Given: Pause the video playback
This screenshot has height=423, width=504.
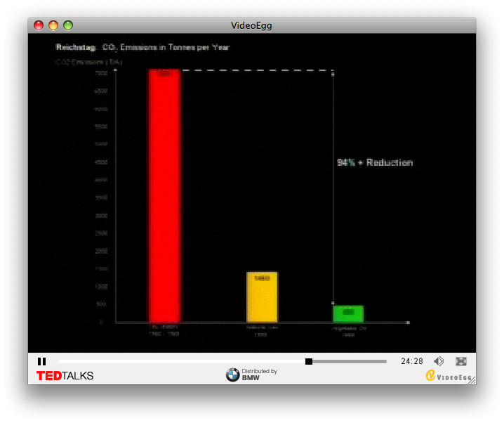Looking at the screenshot, I should (41, 361).
